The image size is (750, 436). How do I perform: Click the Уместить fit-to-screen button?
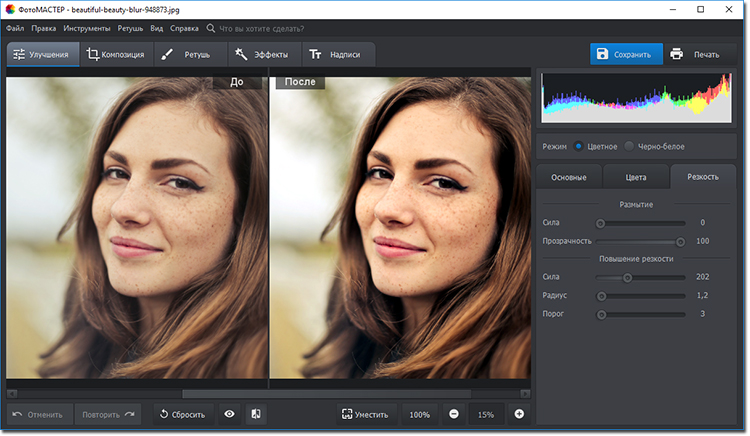point(365,414)
